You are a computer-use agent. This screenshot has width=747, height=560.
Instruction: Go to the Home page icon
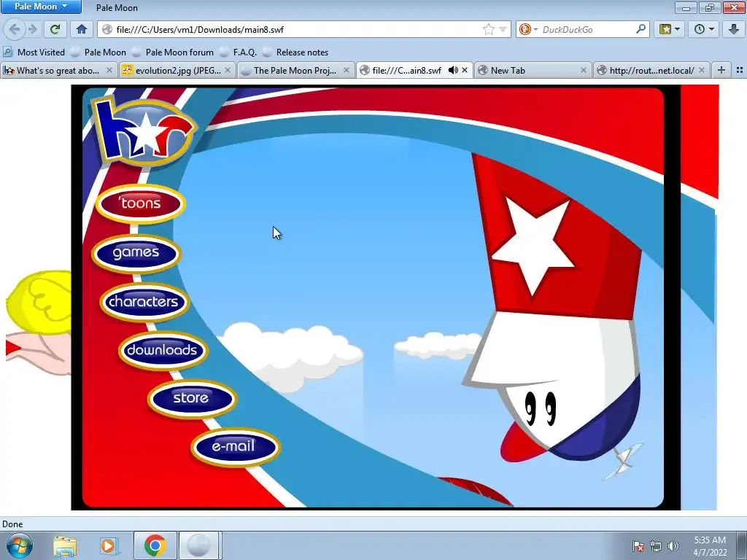(x=82, y=29)
